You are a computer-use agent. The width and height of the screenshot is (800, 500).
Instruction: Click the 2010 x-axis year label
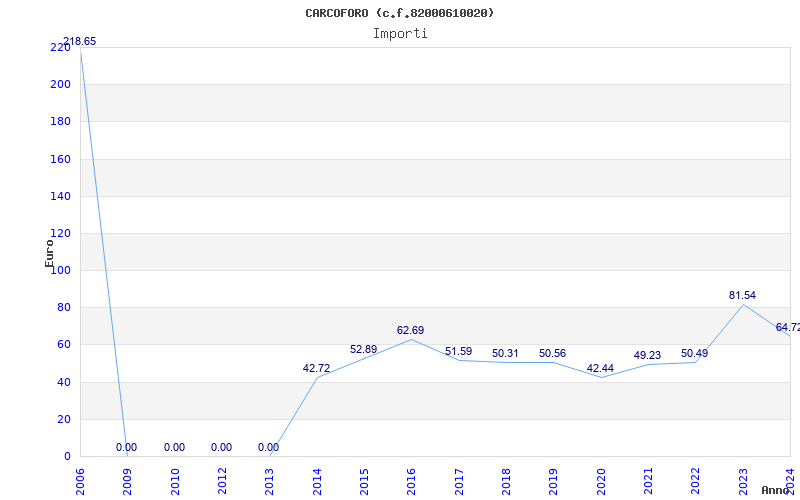click(x=175, y=482)
